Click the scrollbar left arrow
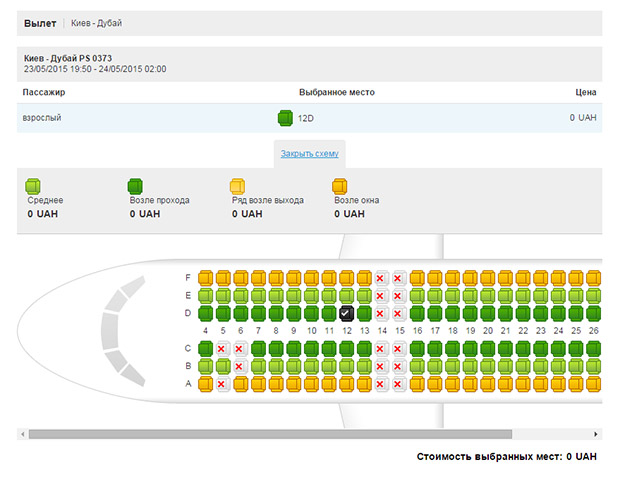 tap(22, 434)
